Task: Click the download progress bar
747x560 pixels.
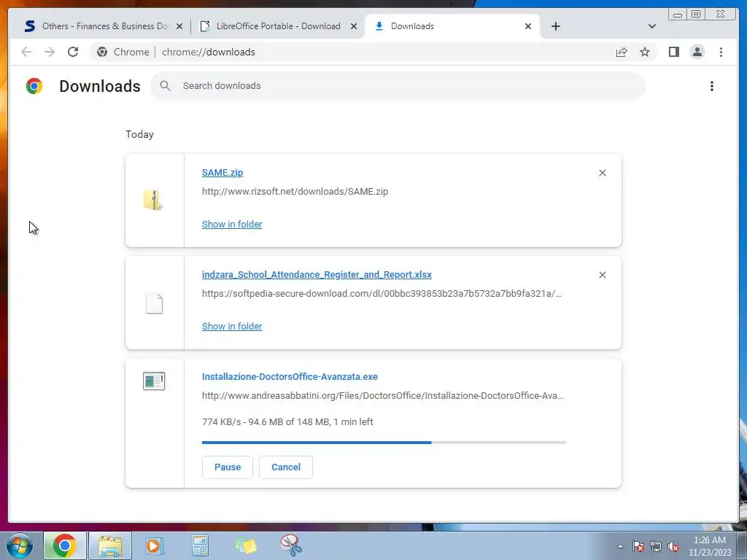Action: [384, 443]
